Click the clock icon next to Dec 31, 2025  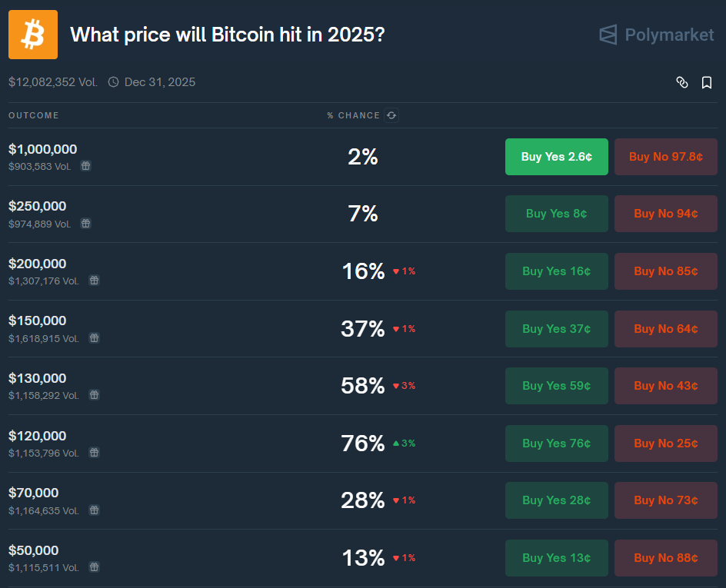[114, 82]
